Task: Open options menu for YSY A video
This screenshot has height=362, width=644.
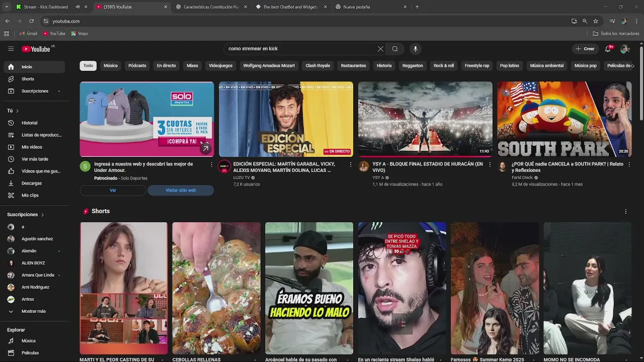Action: click(490, 164)
